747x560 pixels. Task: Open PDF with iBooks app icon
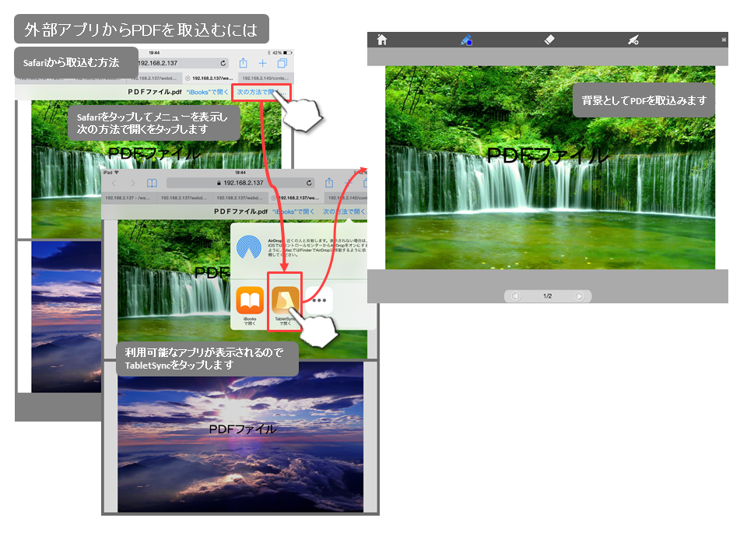(250, 300)
